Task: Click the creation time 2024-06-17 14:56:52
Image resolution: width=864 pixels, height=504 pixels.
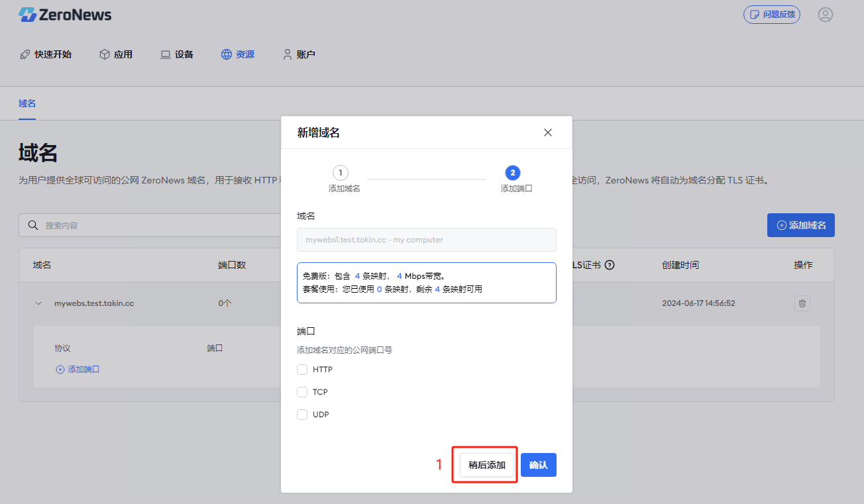Action: tap(698, 303)
